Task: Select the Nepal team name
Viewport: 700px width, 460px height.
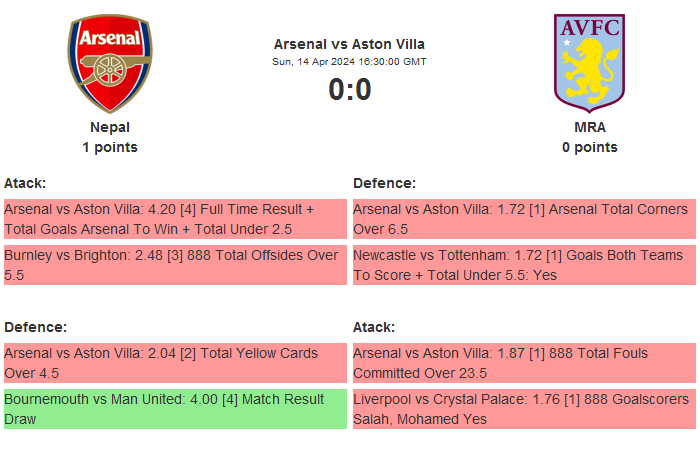Action: 110,127
